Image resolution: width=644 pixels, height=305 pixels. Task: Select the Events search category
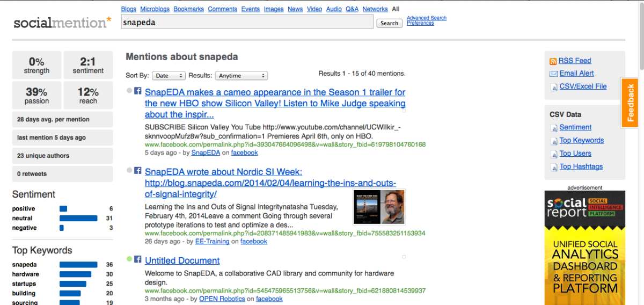[251, 9]
